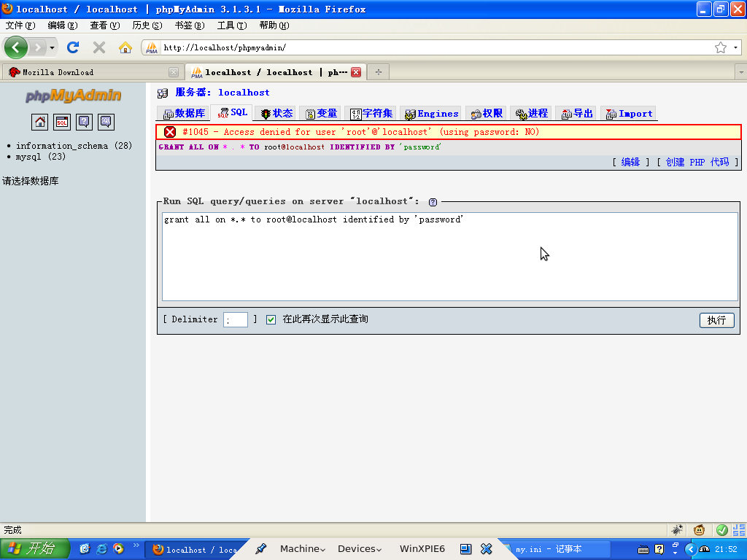Open the 历史 (History) menu
Screen dimensions: 747x560
147,26
